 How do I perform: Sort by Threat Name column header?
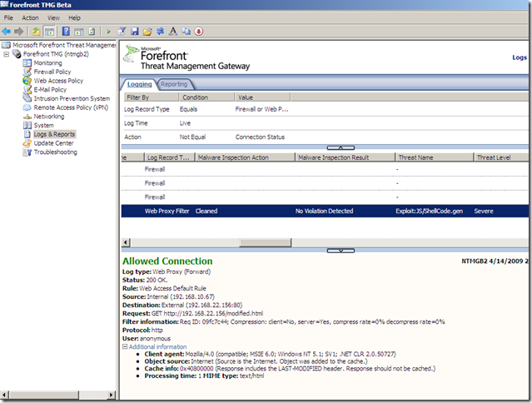pyautogui.click(x=435, y=157)
